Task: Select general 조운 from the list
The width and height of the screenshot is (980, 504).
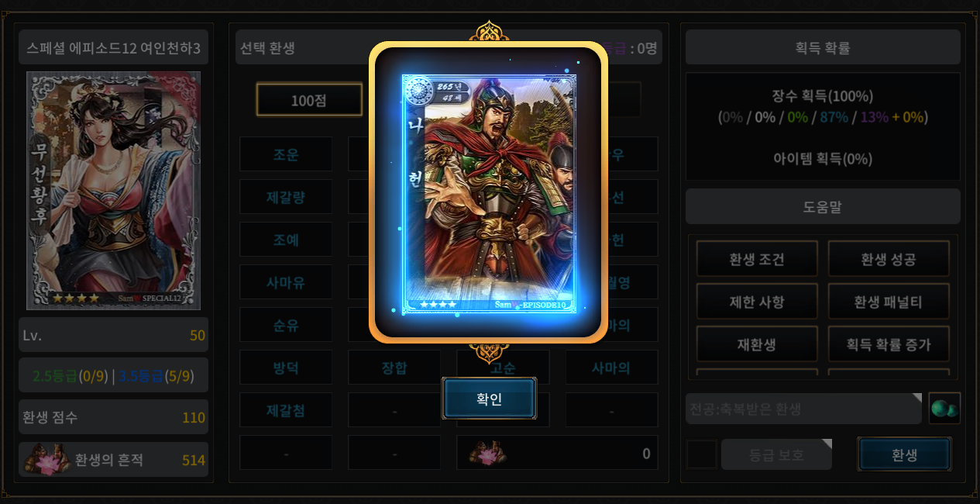Action: 286,154
